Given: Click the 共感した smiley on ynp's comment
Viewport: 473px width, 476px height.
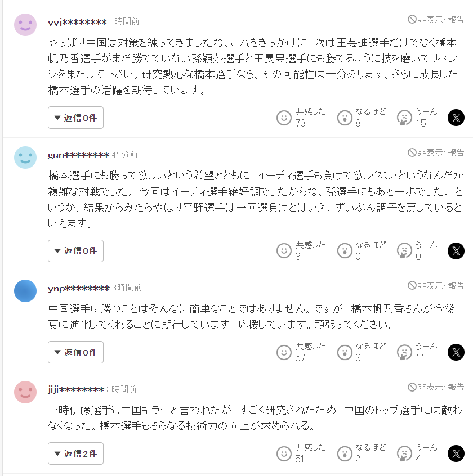Looking at the screenshot, I should coord(284,352).
